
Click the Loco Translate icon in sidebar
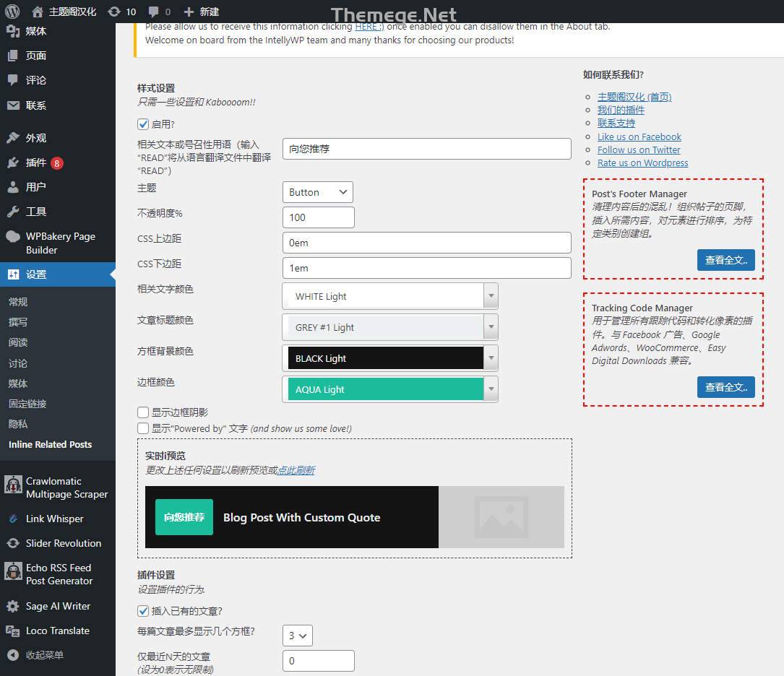point(13,630)
